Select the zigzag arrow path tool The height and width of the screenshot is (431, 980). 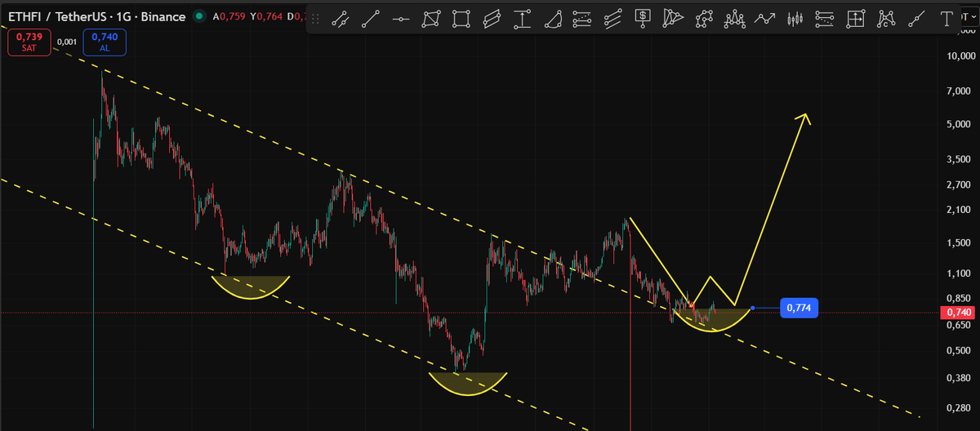pos(765,19)
